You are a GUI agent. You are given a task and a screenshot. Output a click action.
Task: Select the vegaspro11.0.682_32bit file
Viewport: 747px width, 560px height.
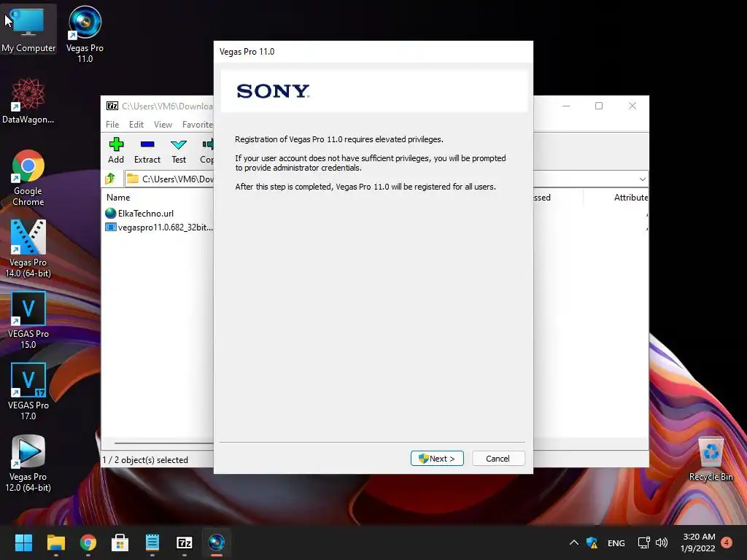(x=158, y=227)
